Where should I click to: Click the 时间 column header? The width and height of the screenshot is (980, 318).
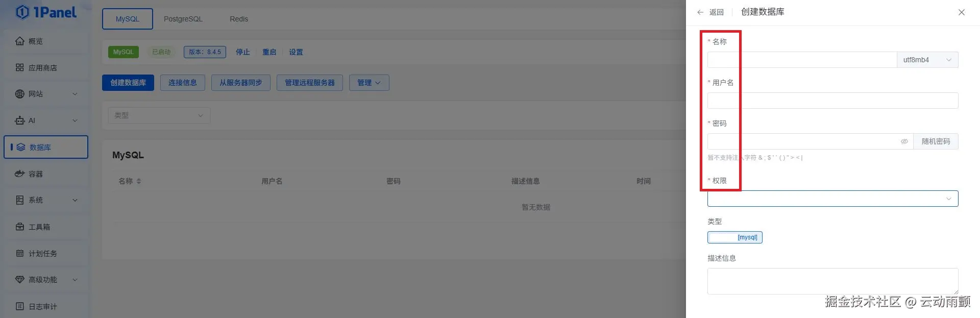pyautogui.click(x=644, y=181)
